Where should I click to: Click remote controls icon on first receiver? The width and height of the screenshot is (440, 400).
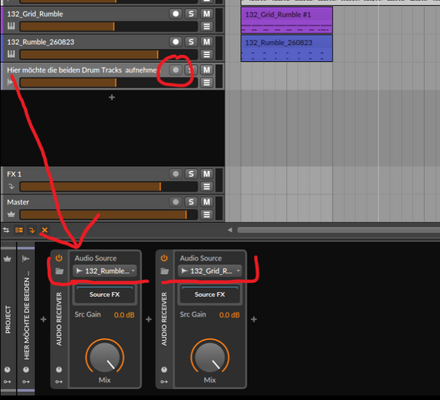click(59, 381)
